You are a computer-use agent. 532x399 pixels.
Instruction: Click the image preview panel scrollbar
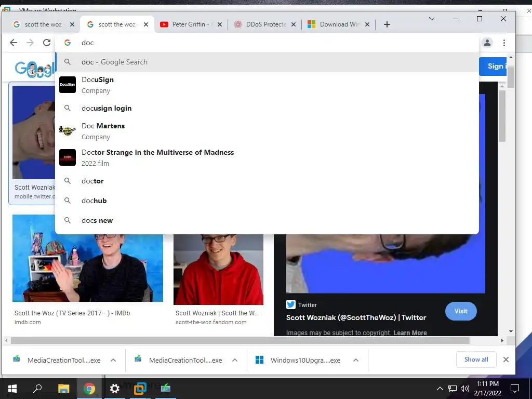502,116
